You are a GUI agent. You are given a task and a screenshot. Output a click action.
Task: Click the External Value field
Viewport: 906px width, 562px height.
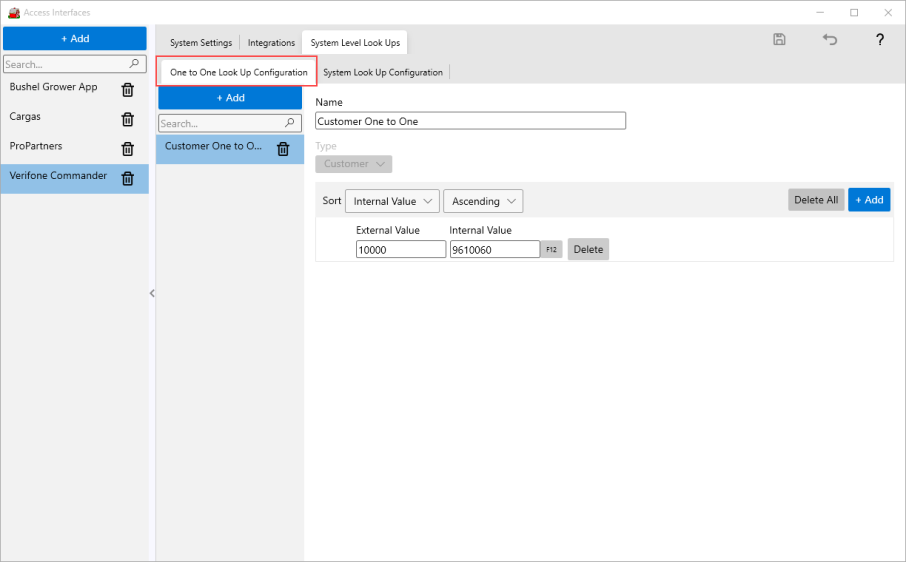coord(400,249)
